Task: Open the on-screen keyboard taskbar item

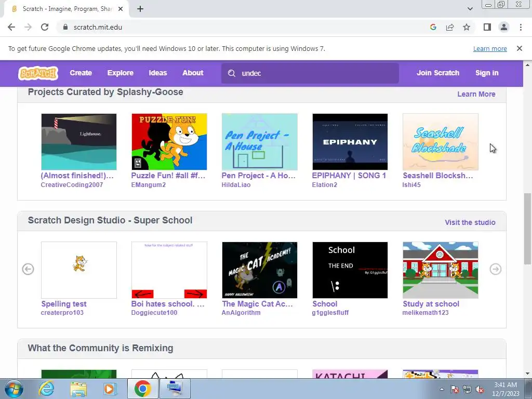Action: click(x=175, y=389)
